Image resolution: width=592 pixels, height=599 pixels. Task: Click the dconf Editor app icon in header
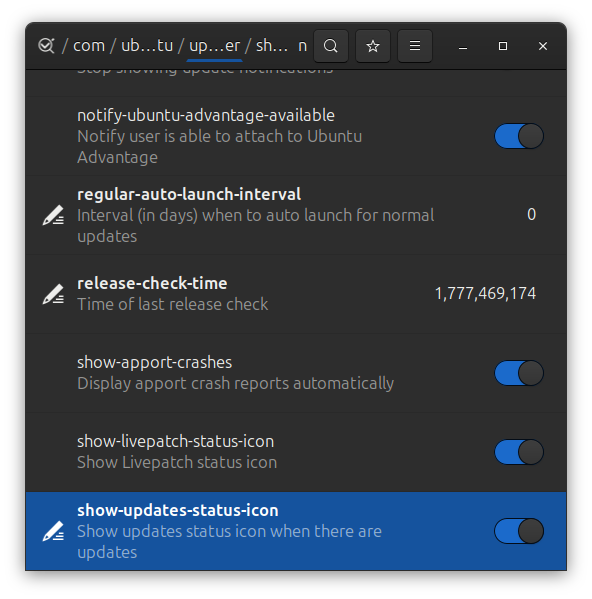click(47, 46)
